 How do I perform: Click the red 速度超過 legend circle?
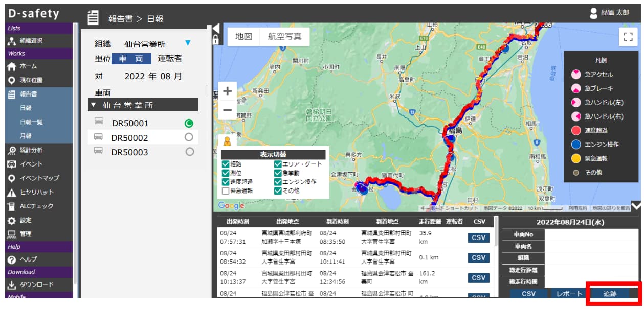click(x=576, y=130)
